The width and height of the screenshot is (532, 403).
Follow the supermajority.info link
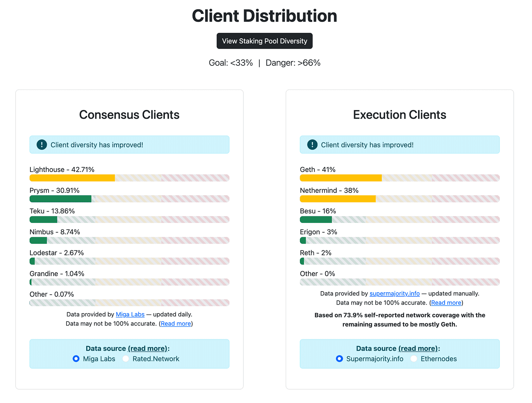[x=395, y=293]
